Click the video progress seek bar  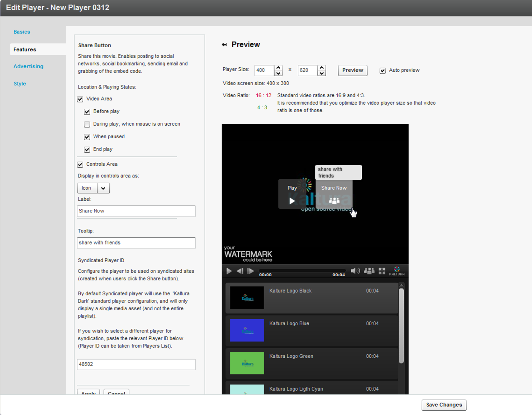[302, 270]
